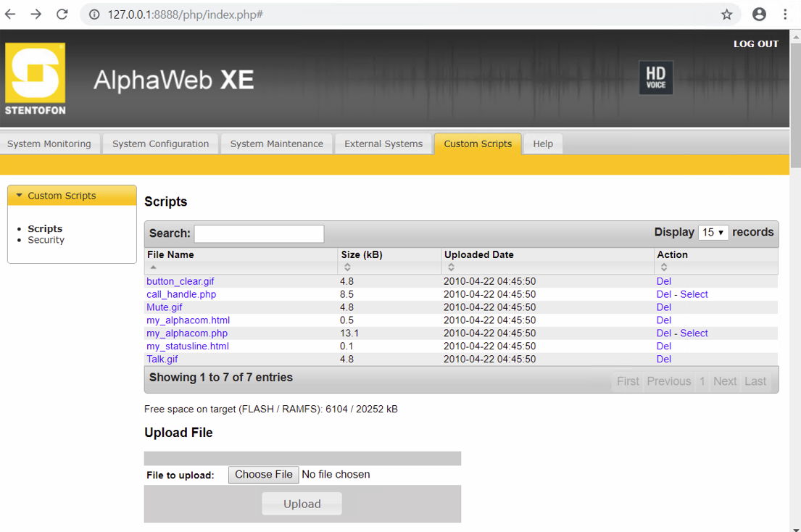801x532 pixels.
Task: Select Scripts in the sidebar
Action: 45,229
